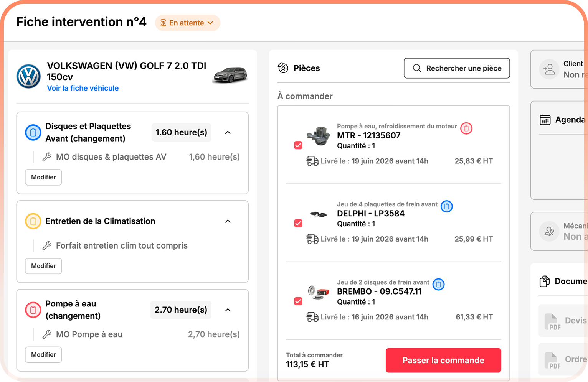Click the MO Pompe à eau row text
The image size is (588, 382).
click(89, 334)
